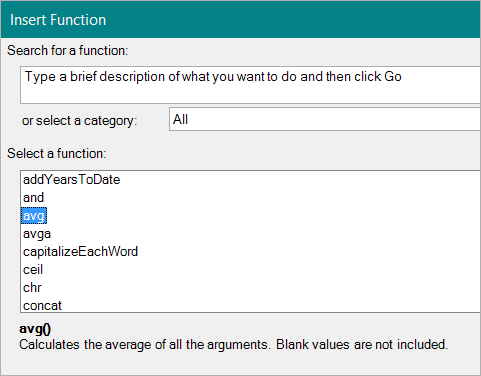Click the search description text box
The image size is (481, 376).
pyautogui.click(x=250, y=85)
